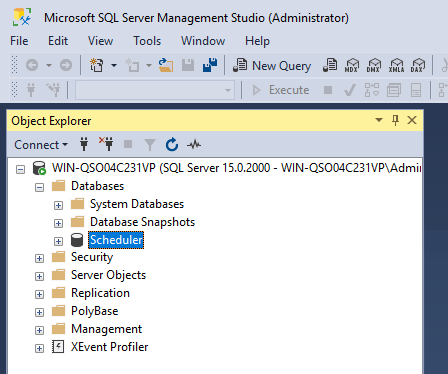Image resolution: width=448 pixels, height=374 pixels.
Task: Click the MDX query icon
Action: 352,65
